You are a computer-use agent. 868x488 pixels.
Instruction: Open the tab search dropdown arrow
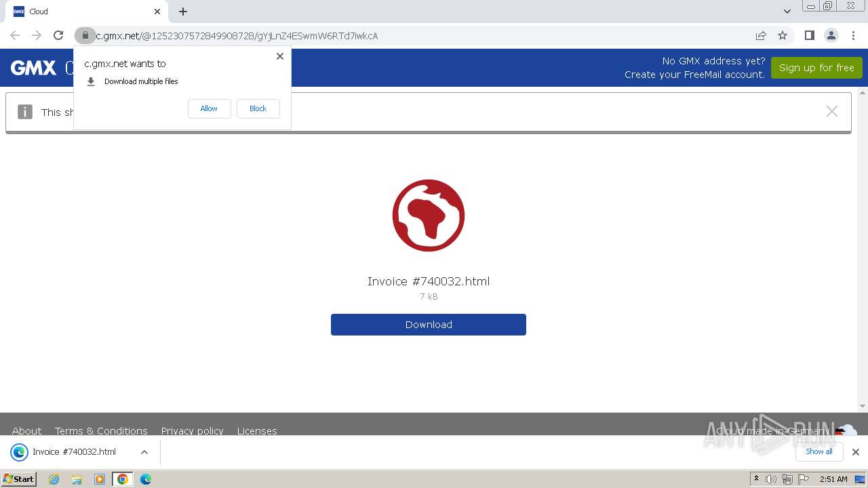(787, 12)
